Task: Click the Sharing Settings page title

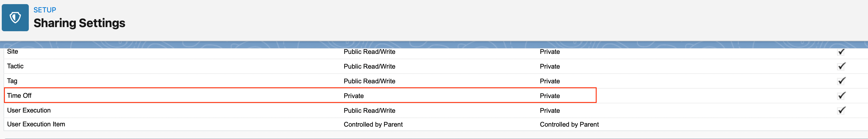Action: [79, 23]
